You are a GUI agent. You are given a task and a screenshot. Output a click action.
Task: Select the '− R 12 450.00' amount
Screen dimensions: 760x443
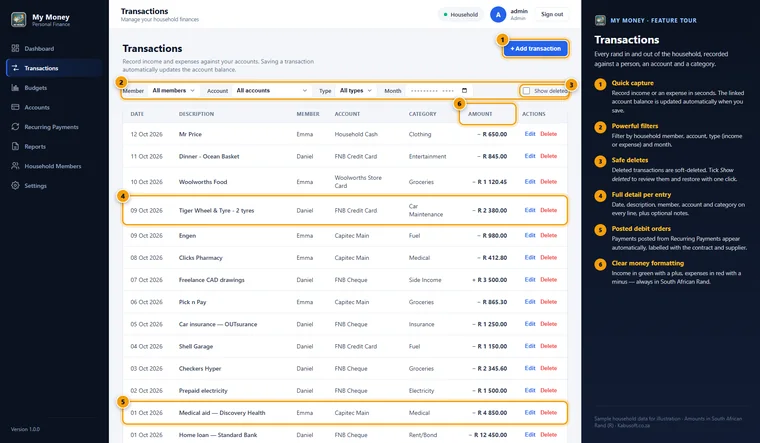[488, 435]
